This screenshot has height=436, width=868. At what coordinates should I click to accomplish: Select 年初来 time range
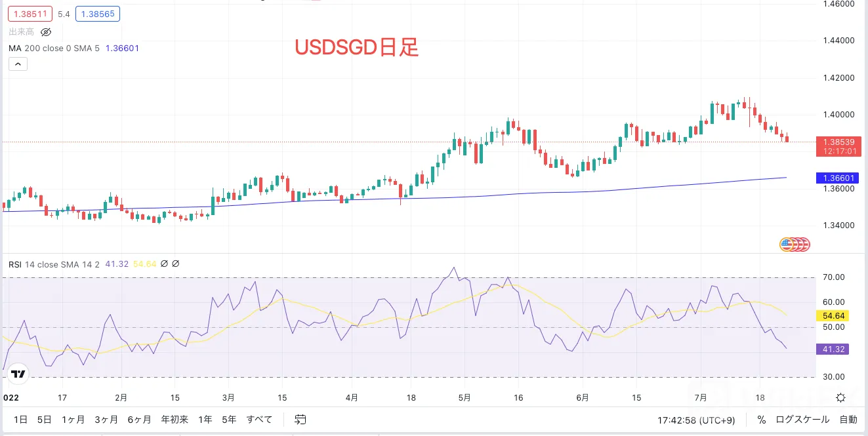[x=175, y=419]
